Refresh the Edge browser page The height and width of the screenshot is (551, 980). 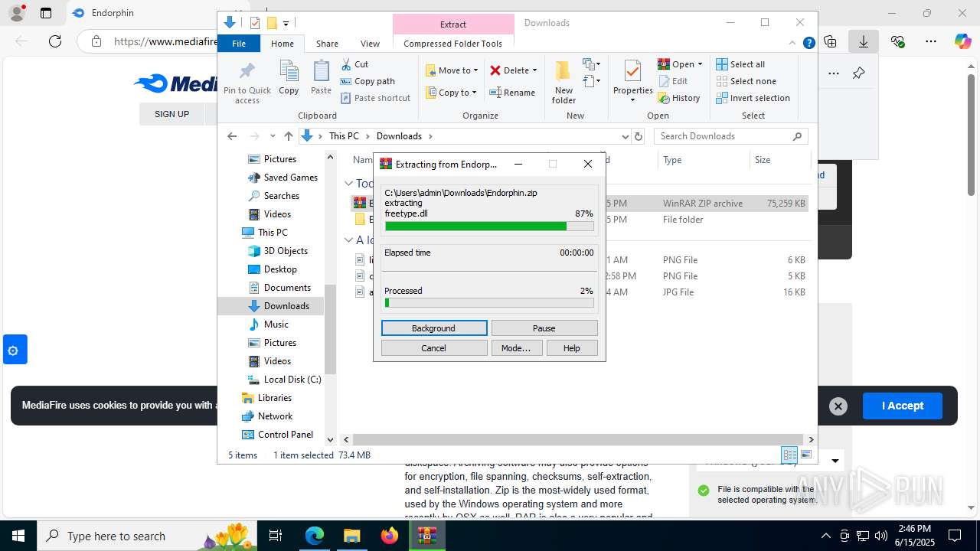point(54,41)
